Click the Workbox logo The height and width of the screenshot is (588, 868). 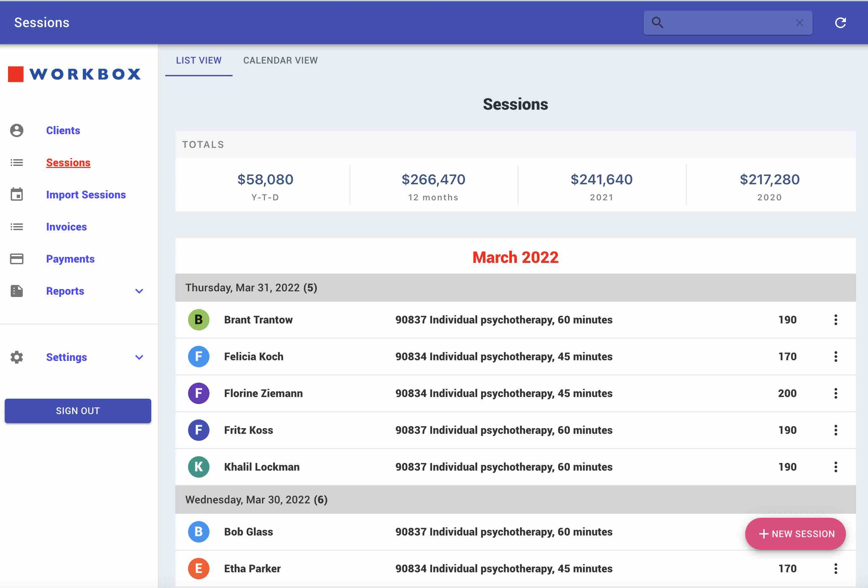coord(74,74)
